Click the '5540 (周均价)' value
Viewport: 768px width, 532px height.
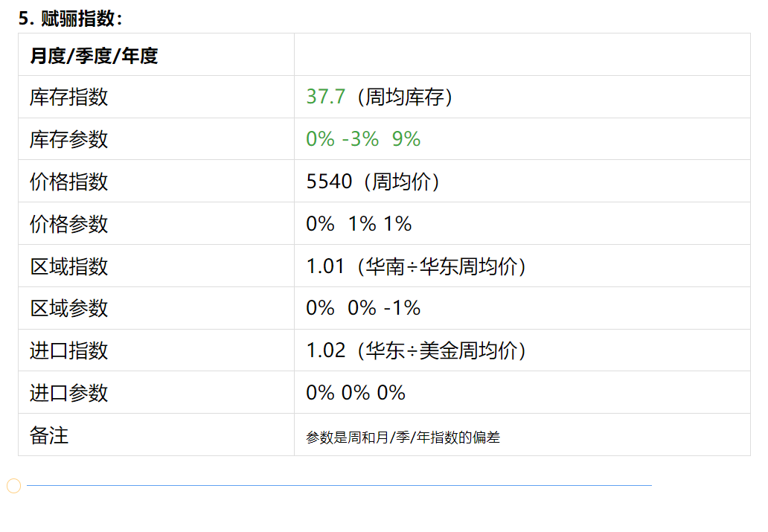(x=373, y=182)
